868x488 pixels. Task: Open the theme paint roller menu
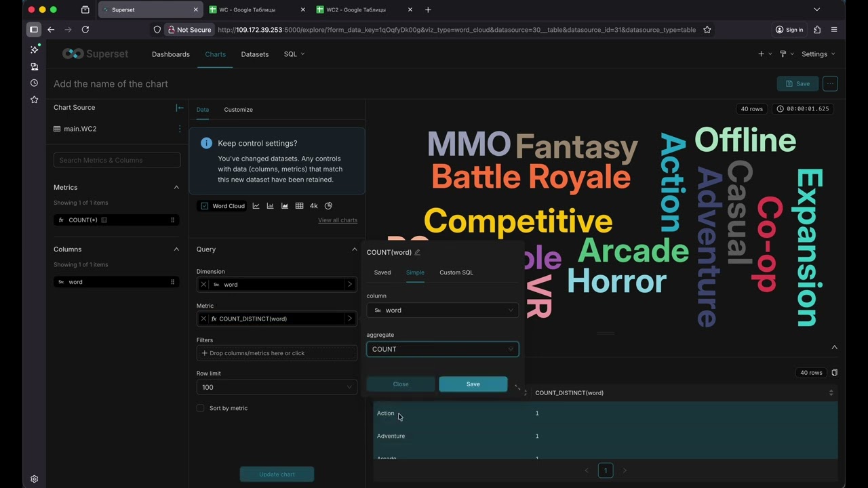coord(786,54)
